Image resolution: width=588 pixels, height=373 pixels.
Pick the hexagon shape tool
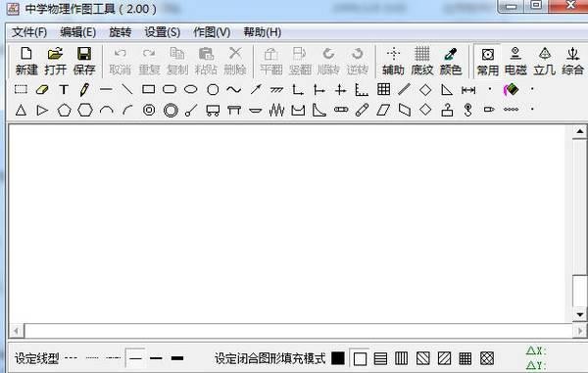point(85,110)
